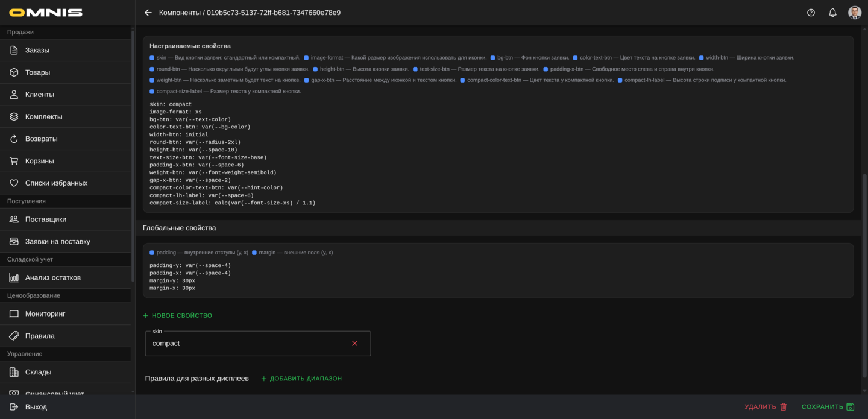Screen dimensions: 868x419
Task: Click the Комплекты layers icon
Action: [x=14, y=117]
